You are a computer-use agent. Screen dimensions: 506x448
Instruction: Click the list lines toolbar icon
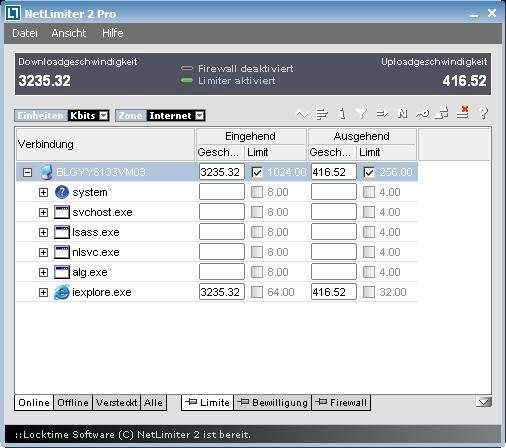322,114
